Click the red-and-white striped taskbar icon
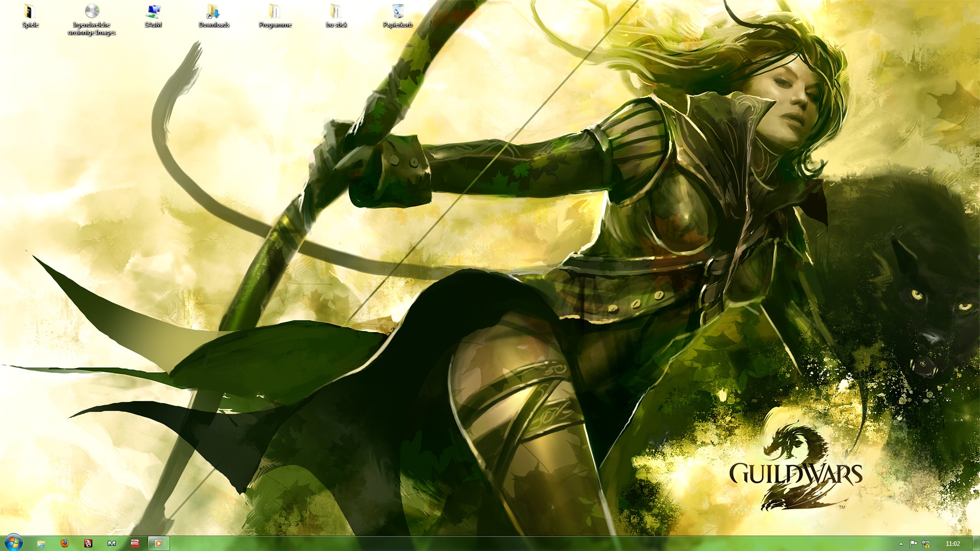 (135, 543)
